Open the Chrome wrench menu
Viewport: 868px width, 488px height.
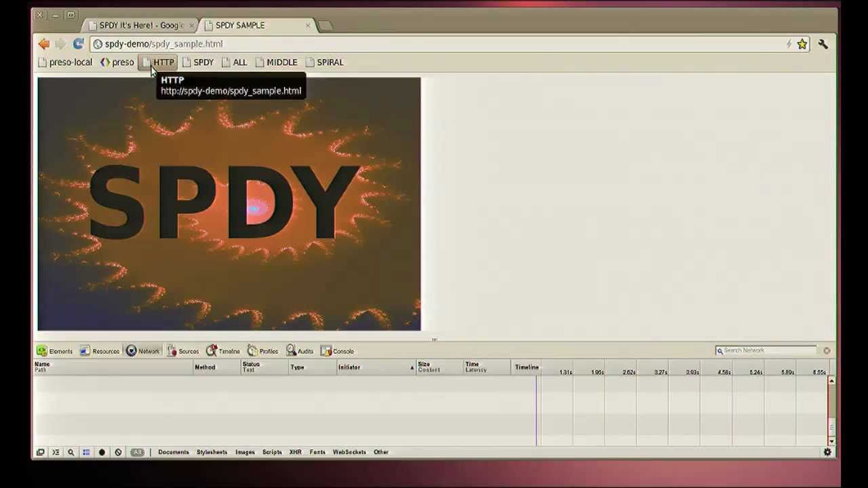pyautogui.click(x=823, y=44)
